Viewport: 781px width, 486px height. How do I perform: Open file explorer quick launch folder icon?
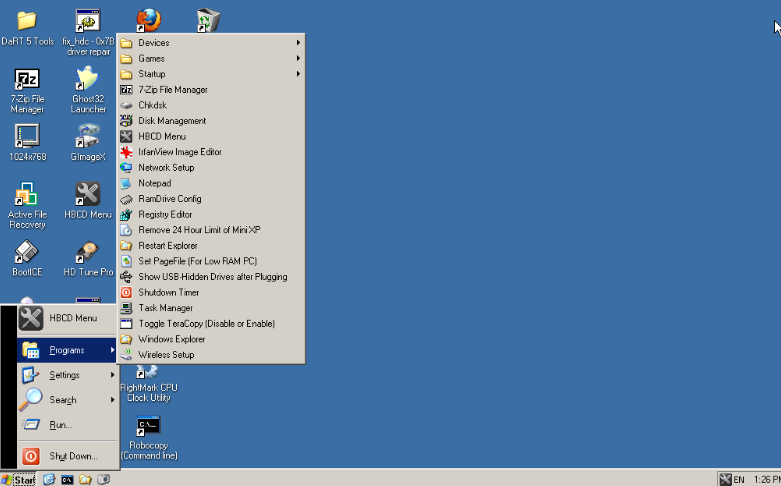(x=86, y=480)
